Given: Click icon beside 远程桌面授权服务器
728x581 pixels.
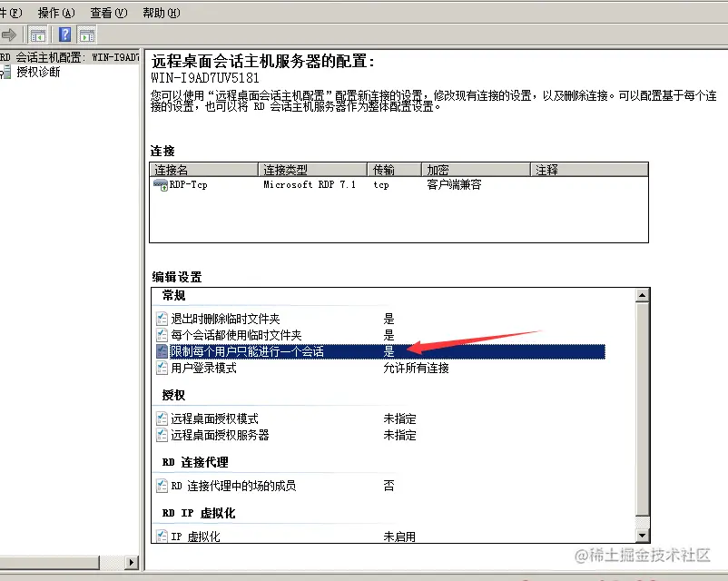Looking at the screenshot, I should (162, 435).
